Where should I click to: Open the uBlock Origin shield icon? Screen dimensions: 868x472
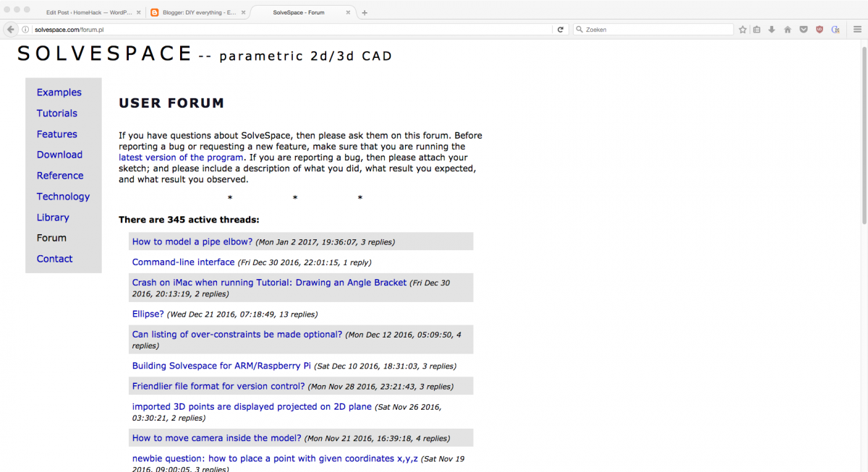(x=820, y=30)
